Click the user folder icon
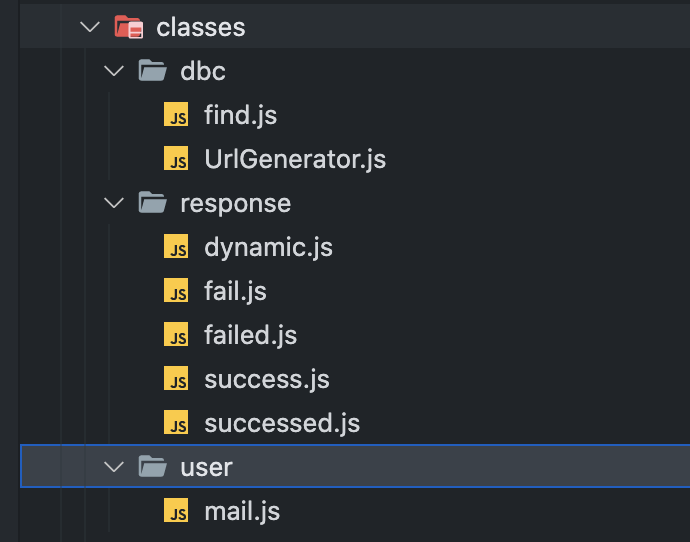Viewport: 690px width, 542px height. (x=152, y=467)
